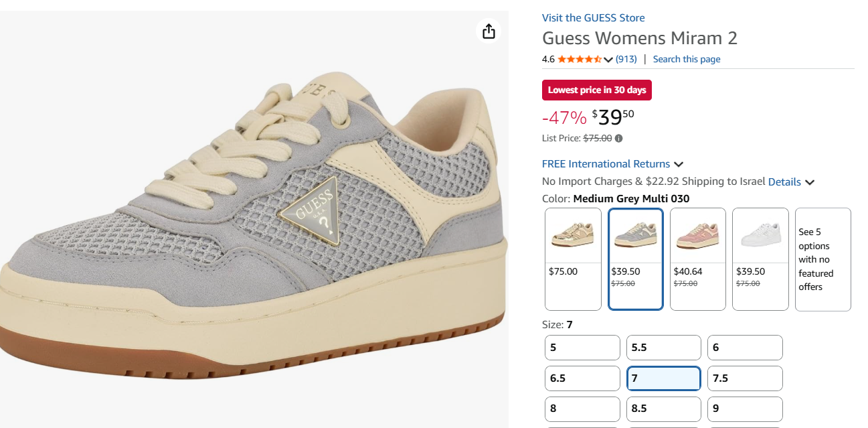The width and height of the screenshot is (868, 428).
Task: Pick size 6
Action: tap(745, 348)
